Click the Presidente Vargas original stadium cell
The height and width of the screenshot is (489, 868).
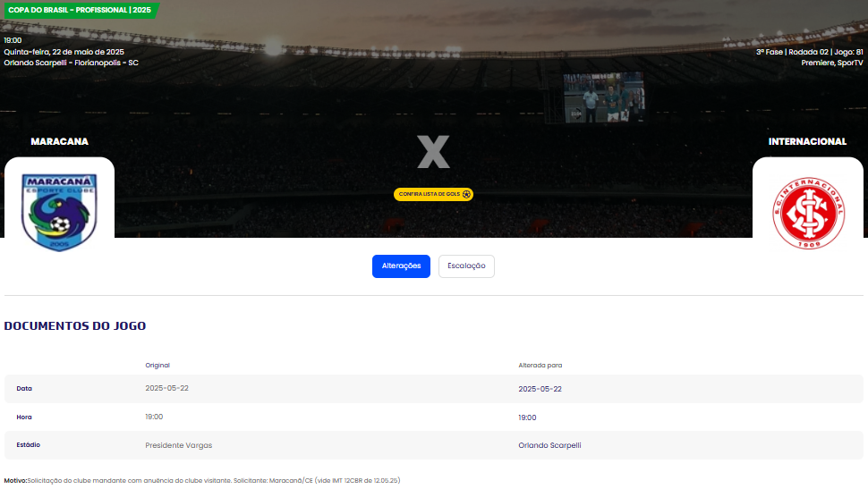[x=179, y=445]
